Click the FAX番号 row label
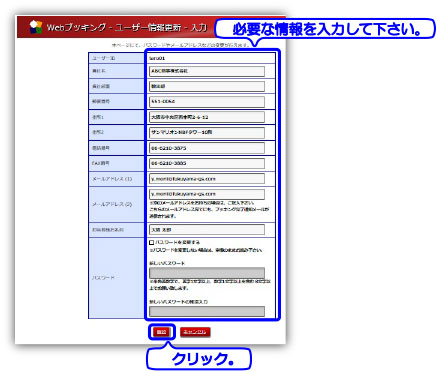The width and height of the screenshot is (436, 372). 101,163
